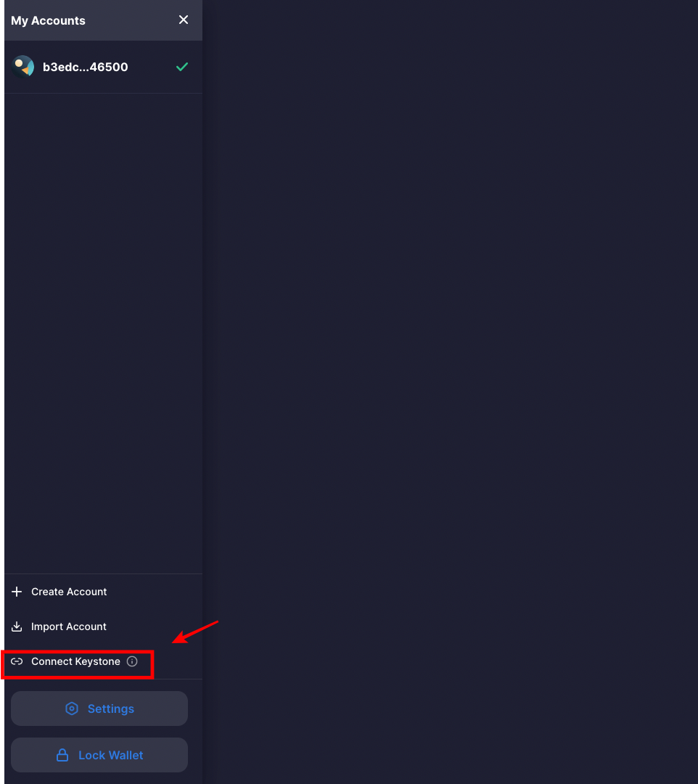Open the Import Account option
The image size is (698, 784).
coord(69,626)
